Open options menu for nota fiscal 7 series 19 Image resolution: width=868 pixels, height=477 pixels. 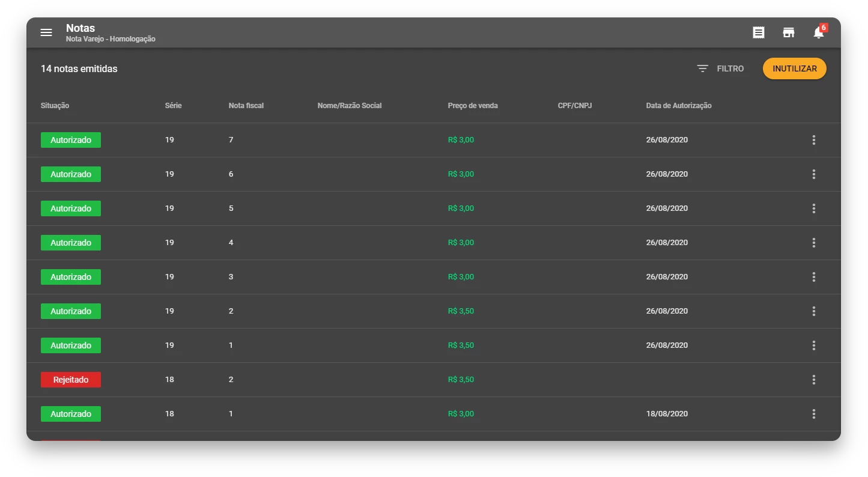814,140
